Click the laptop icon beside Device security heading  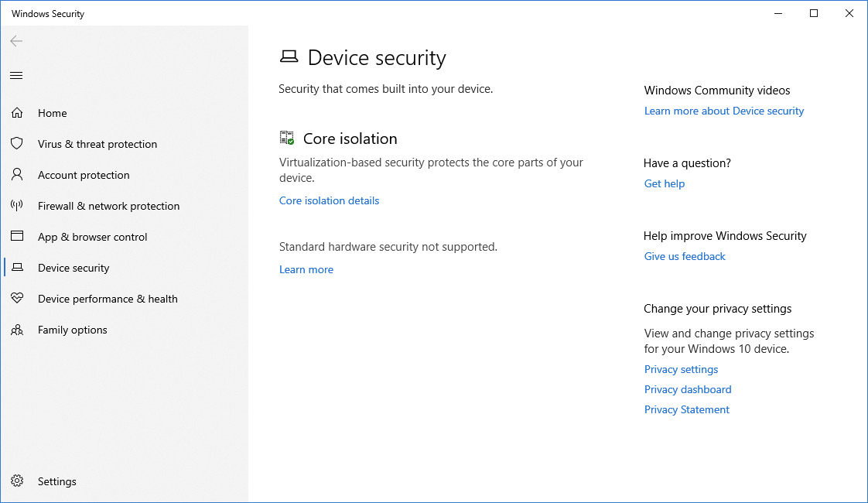click(289, 56)
